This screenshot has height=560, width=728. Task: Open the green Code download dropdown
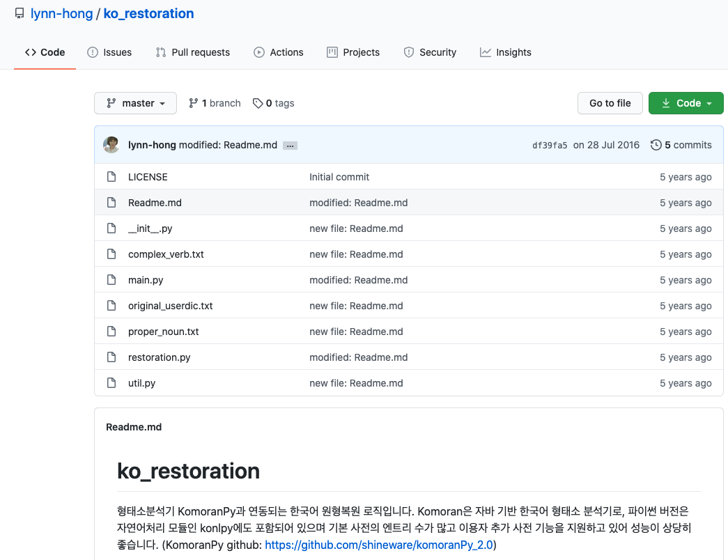click(x=686, y=103)
